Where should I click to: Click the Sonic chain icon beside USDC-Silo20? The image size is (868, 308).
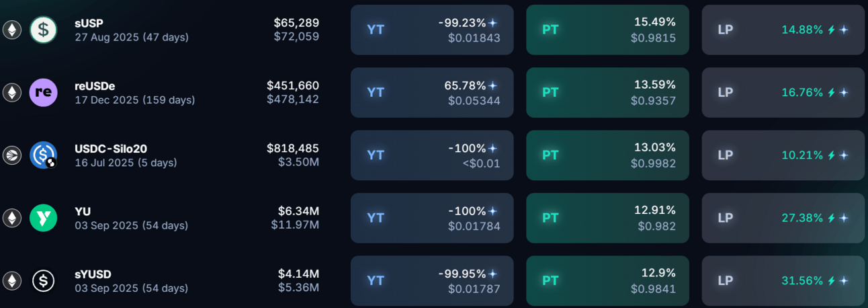pos(11,155)
